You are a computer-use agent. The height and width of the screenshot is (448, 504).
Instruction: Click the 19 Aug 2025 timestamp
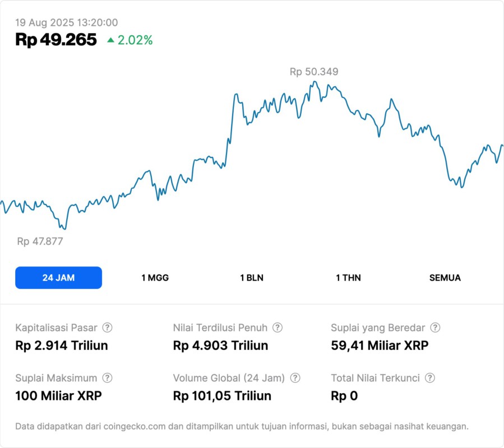click(x=66, y=22)
